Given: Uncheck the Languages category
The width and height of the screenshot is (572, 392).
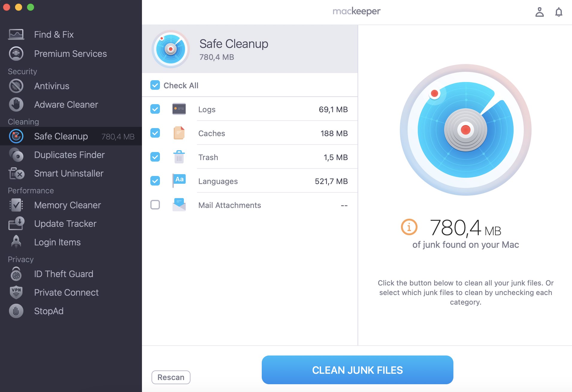Looking at the screenshot, I should [x=155, y=181].
